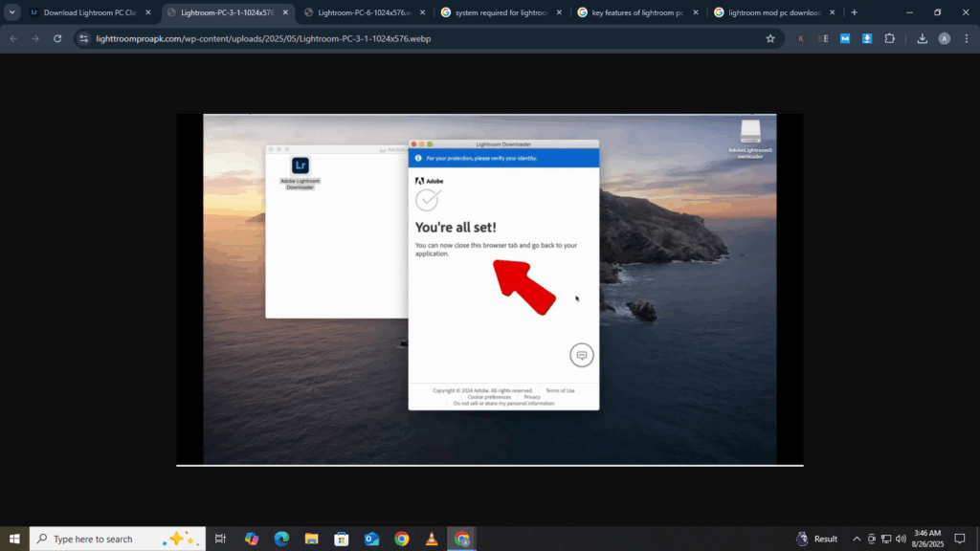This screenshot has height=551, width=980.
Task: Open Chrome's Downloads icon in the toolbar
Action: pyautogui.click(x=921, y=39)
